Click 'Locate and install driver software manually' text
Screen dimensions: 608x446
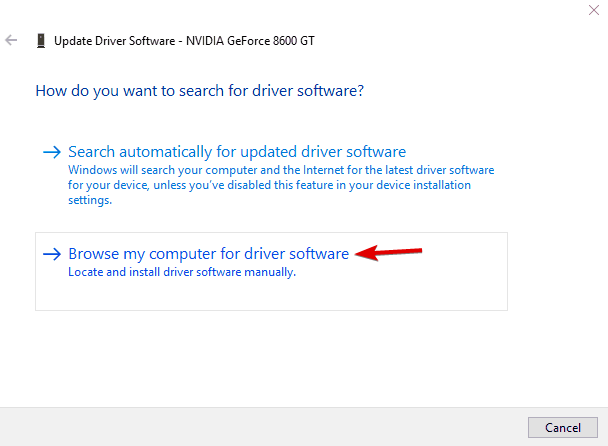(x=182, y=272)
